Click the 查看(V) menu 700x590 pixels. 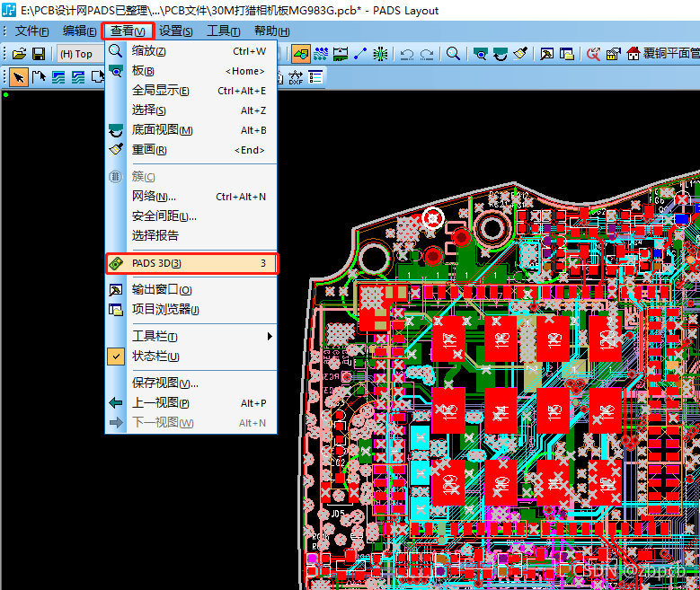pos(128,31)
